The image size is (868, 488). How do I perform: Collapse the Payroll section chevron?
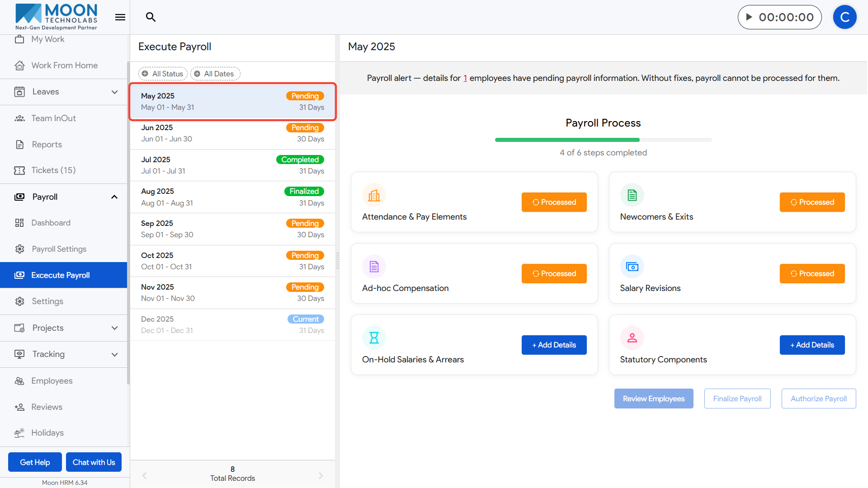point(114,197)
